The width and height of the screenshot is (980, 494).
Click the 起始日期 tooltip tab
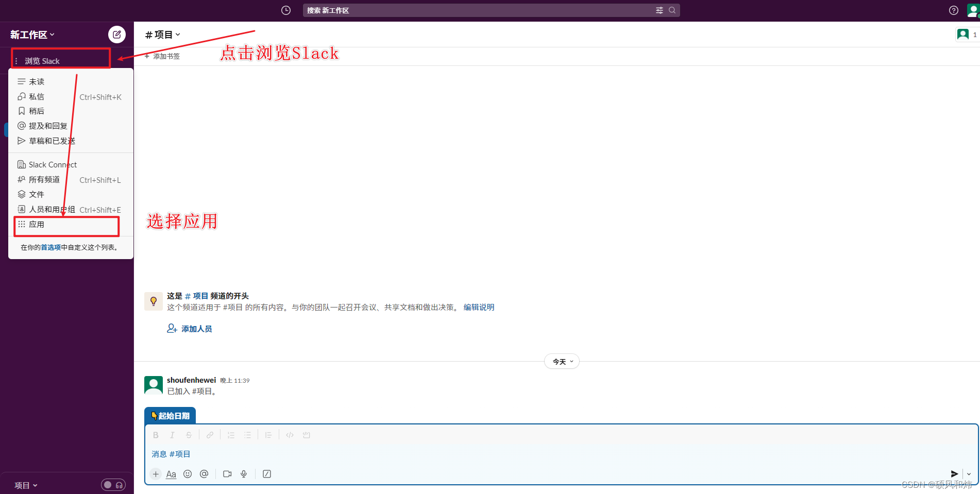pyautogui.click(x=170, y=416)
